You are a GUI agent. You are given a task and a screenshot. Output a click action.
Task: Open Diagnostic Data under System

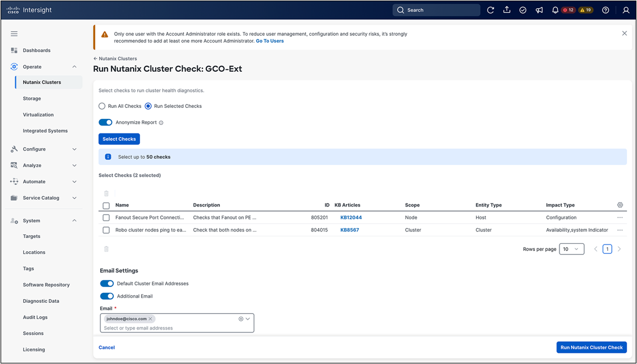41,301
